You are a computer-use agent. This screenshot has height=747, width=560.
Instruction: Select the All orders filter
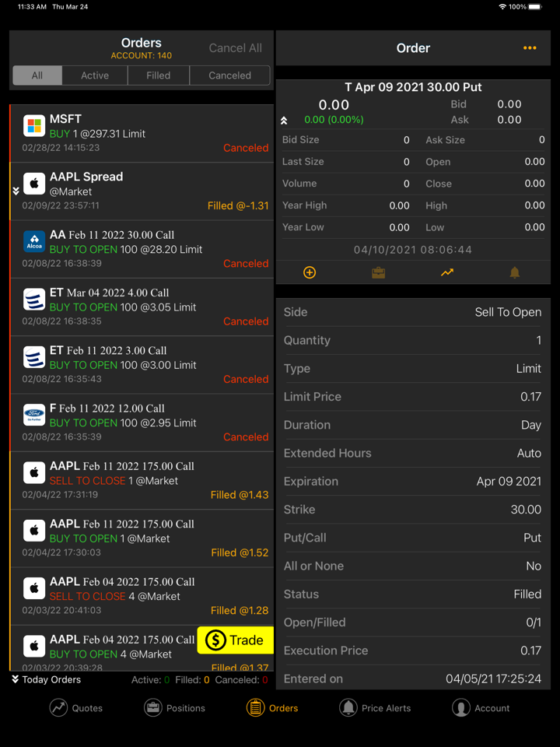coord(37,75)
